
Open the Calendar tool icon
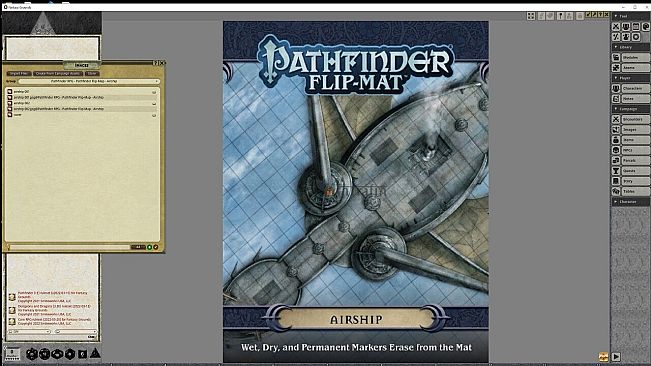[x=636, y=27]
